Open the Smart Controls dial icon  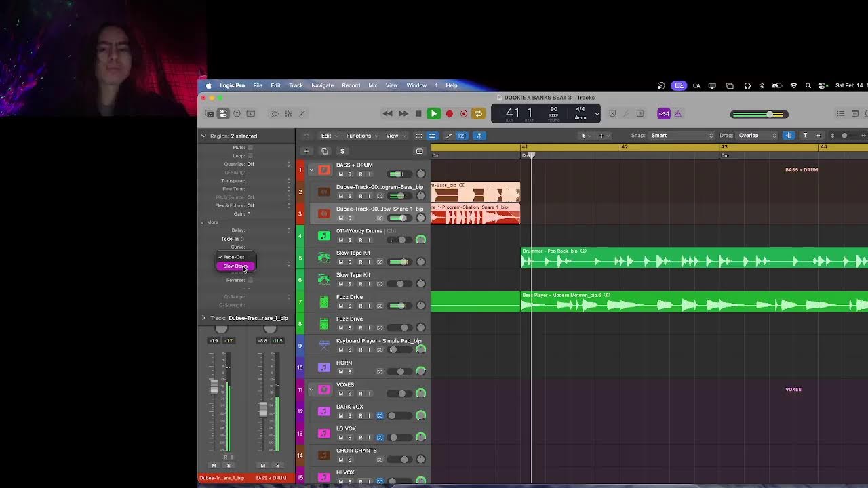coord(274,113)
